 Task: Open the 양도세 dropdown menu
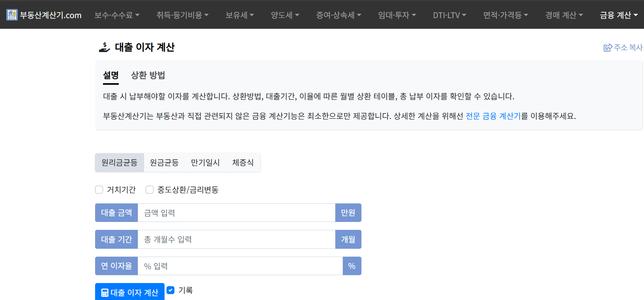point(285,15)
